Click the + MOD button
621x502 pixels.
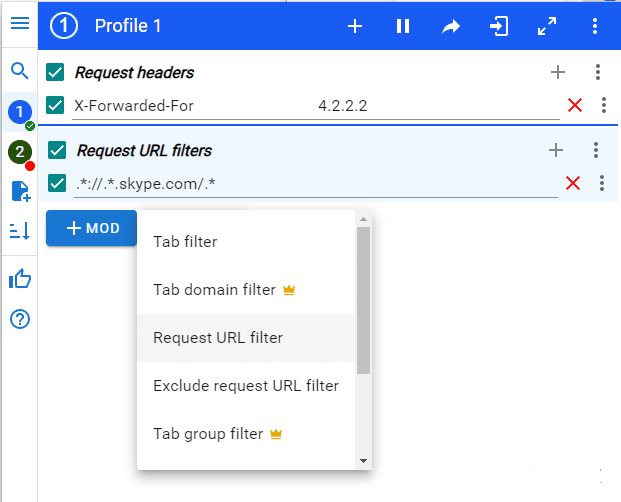point(92,228)
